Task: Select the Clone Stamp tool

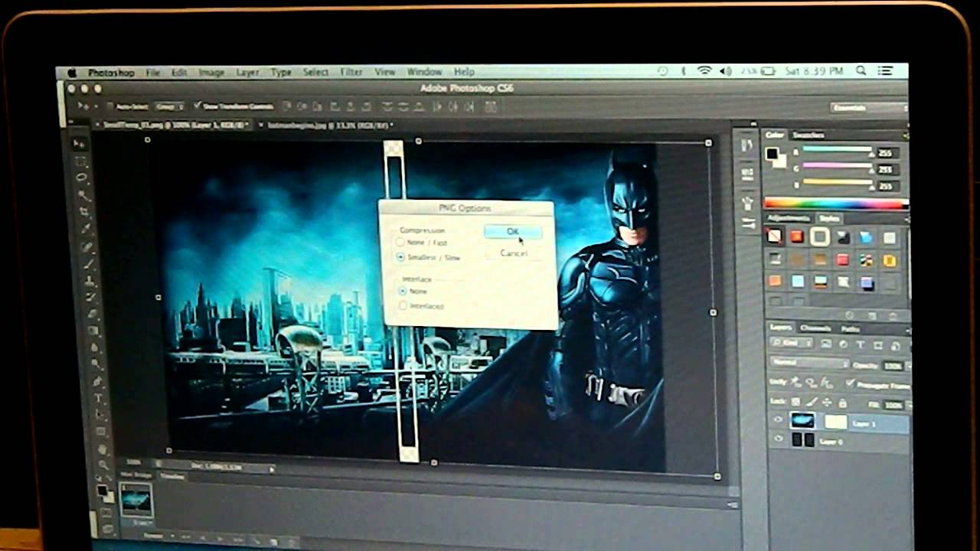Action: click(x=90, y=281)
